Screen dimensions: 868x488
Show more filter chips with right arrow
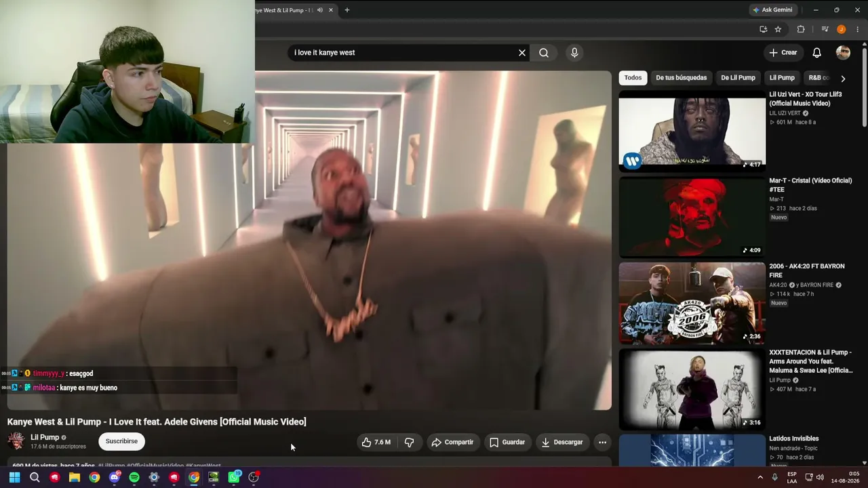[843, 79]
